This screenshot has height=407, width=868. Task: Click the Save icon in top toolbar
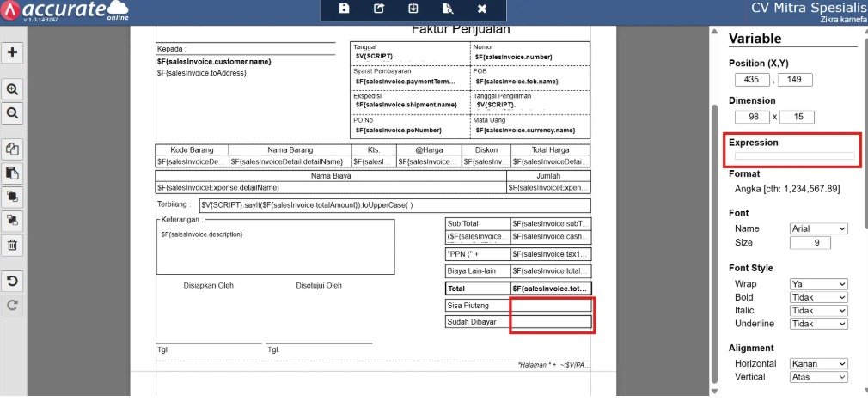tap(345, 9)
